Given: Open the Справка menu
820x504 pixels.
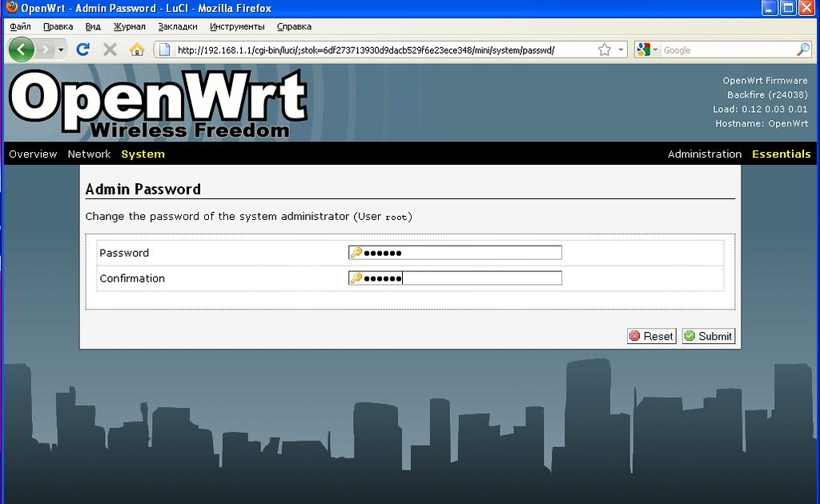Looking at the screenshot, I should pos(294,26).
